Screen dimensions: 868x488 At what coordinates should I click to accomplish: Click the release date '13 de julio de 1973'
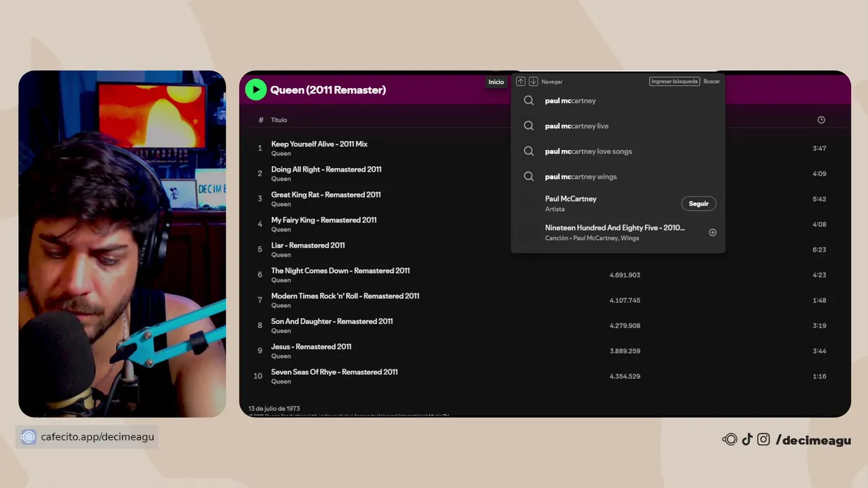coord(274,409)
